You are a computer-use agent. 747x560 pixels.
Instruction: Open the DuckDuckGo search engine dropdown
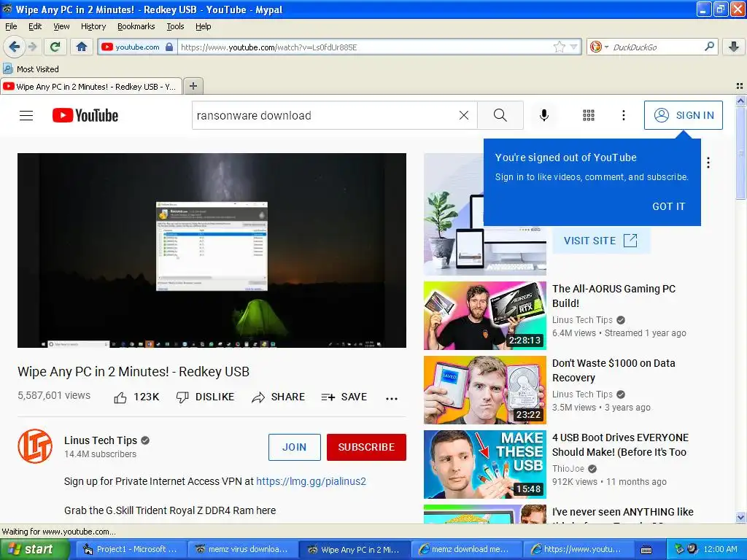(598, 47)
